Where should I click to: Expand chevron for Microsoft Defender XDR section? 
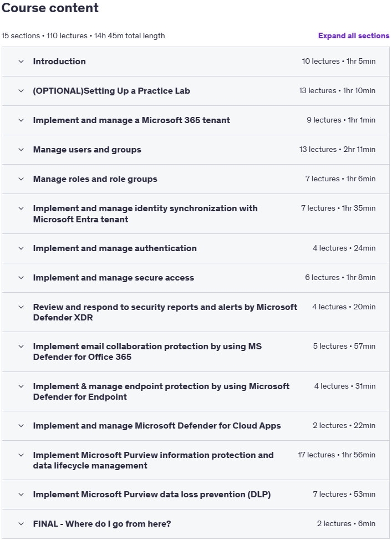(21, 307)
